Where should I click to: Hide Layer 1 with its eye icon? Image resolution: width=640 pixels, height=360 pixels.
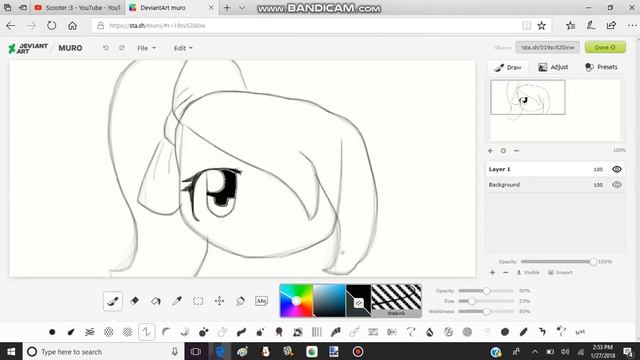[x=617, y=169]
